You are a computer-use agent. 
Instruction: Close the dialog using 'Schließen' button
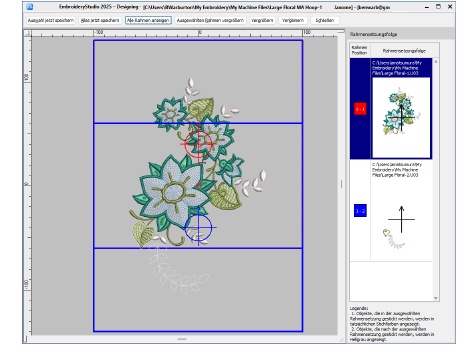pos(325,20)
